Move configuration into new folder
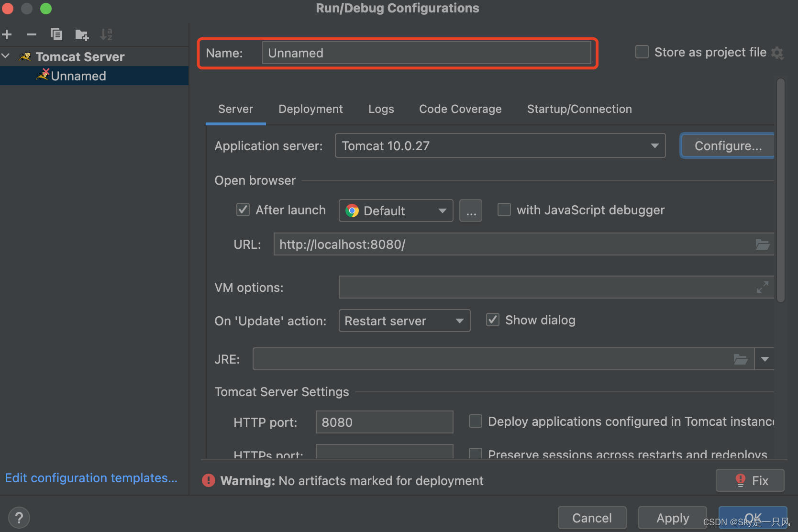 coord(82,34)
